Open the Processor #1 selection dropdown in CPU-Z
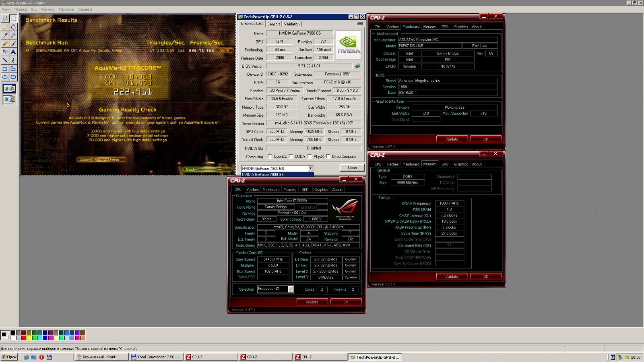The width and height of the screenshot is (644, 362). coord(291,289)
